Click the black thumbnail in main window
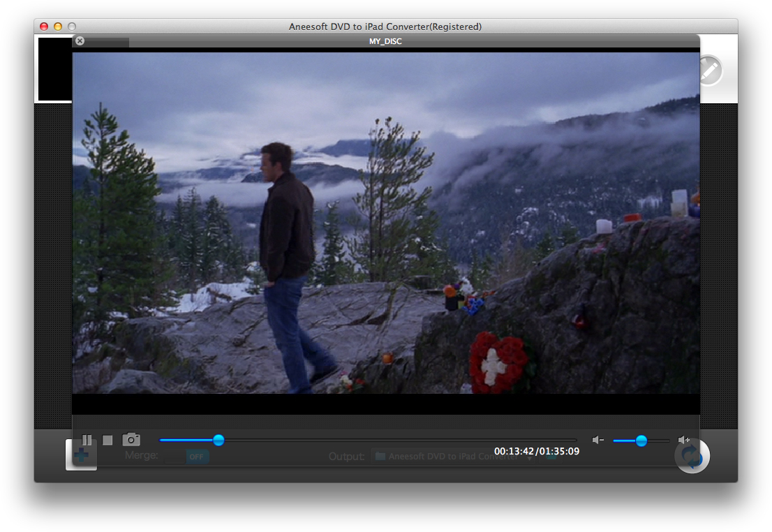The image size is (772, 532). tap(55, 69)
